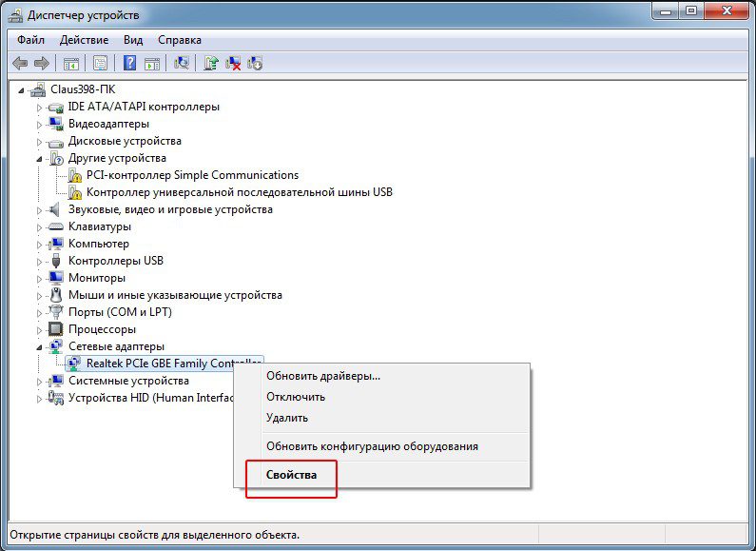756x551 pixels.
Task: Expand the Процессоры node
Action: [40, 330]
